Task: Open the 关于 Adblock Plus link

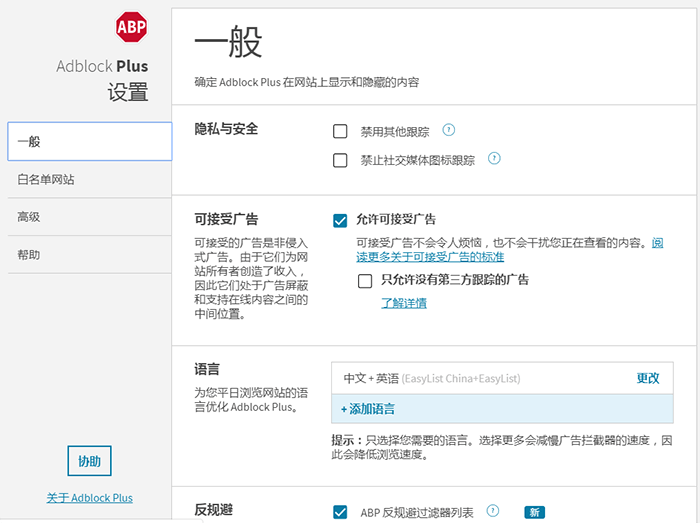Action: coord(89,498)
